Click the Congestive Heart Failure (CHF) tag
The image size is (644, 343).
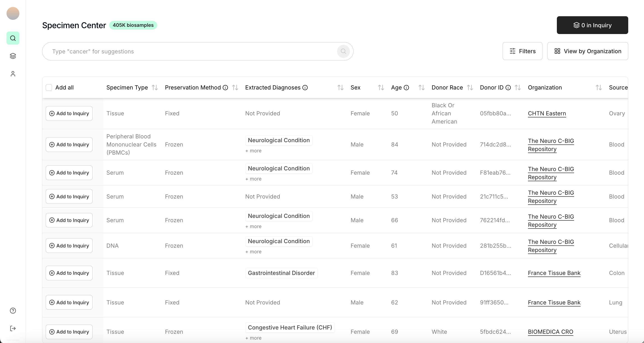click(290, 328)
